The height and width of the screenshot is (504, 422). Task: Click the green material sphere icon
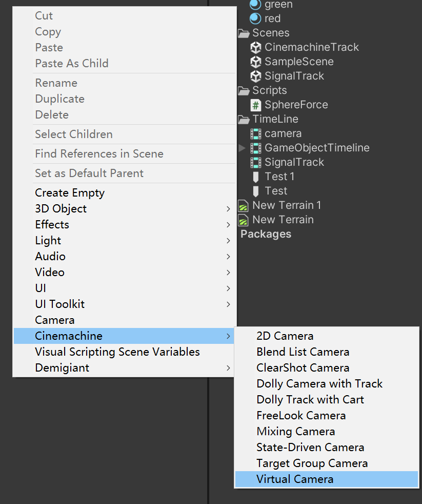[x=255, y=5]
